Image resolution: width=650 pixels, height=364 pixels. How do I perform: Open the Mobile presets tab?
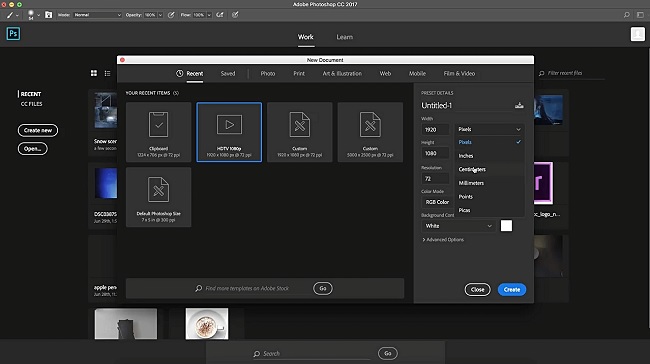pos(417,73)
